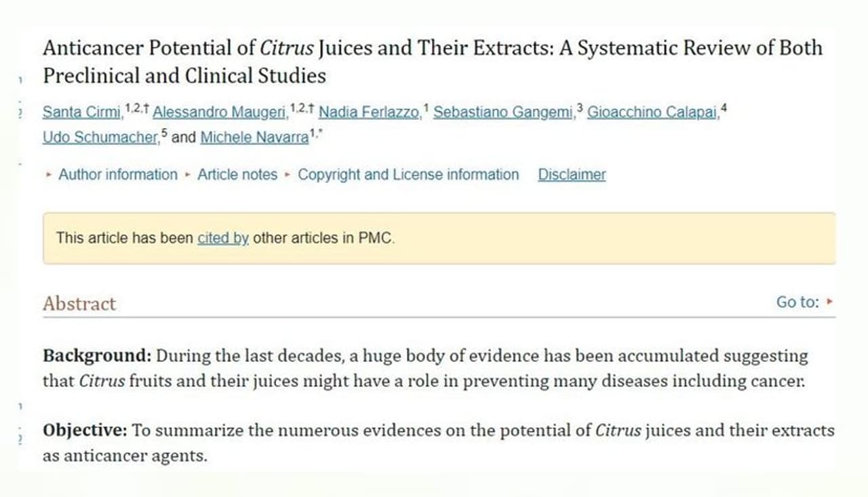
Task: Click the Objective paragraph text
Action: click(x=438, y=443)
